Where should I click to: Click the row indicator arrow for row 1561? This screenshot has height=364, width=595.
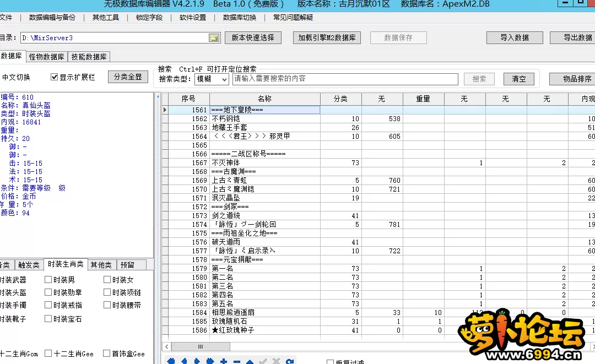[x=165, y=110]
